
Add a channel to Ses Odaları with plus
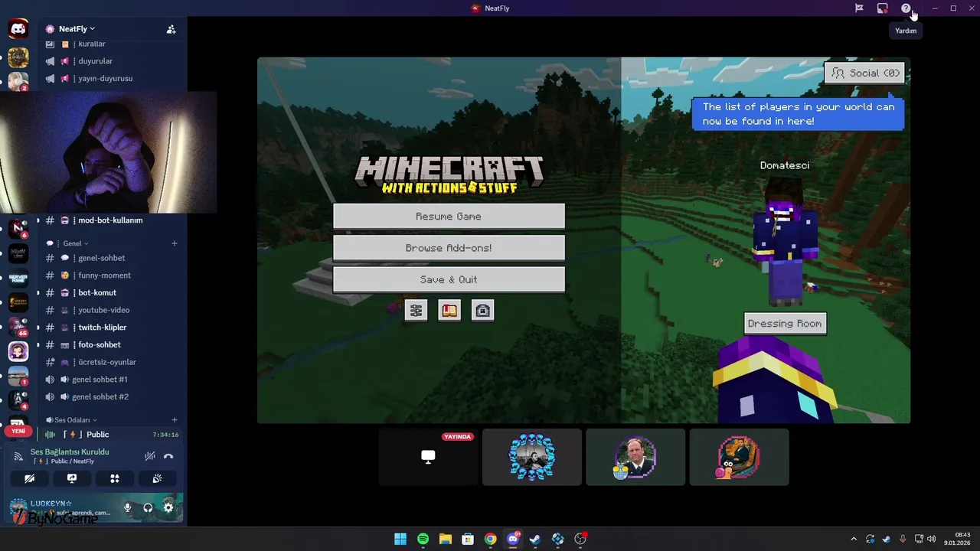pyautogui.click(x=175, y=420)
